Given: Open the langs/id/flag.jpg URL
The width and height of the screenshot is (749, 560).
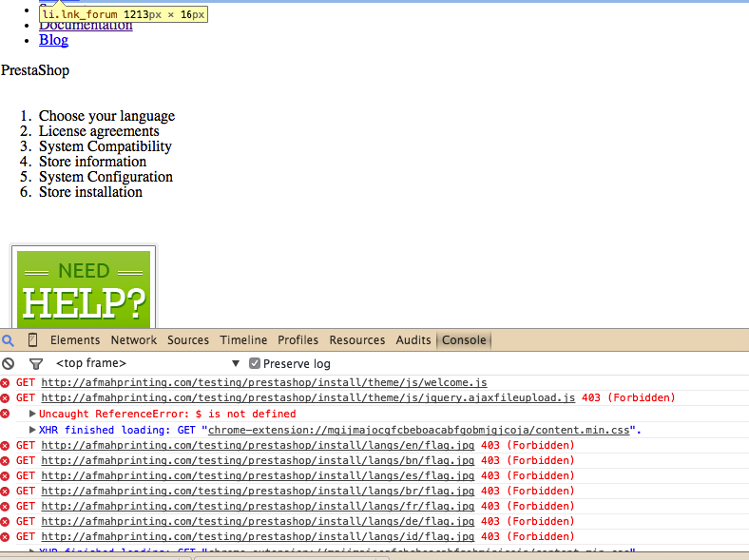Looking at the screenshot, I should [x=258, y=537].
